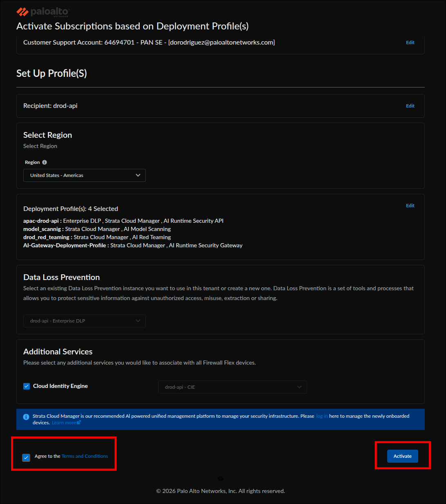Uncheck the Cloud Identity Engine checkbox
Viewport: 446px width, 504px height.
pos(27,386)
